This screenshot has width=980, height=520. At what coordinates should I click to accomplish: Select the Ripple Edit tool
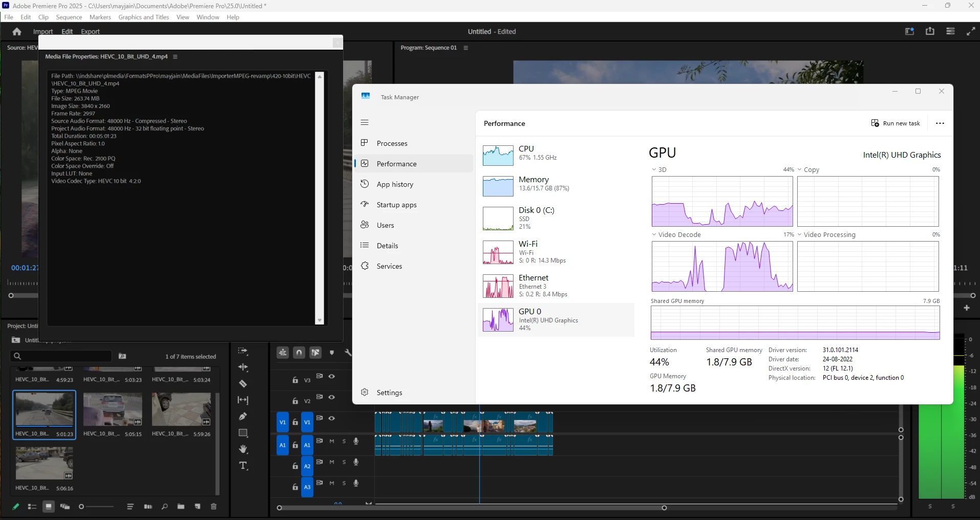click(243, 367)
